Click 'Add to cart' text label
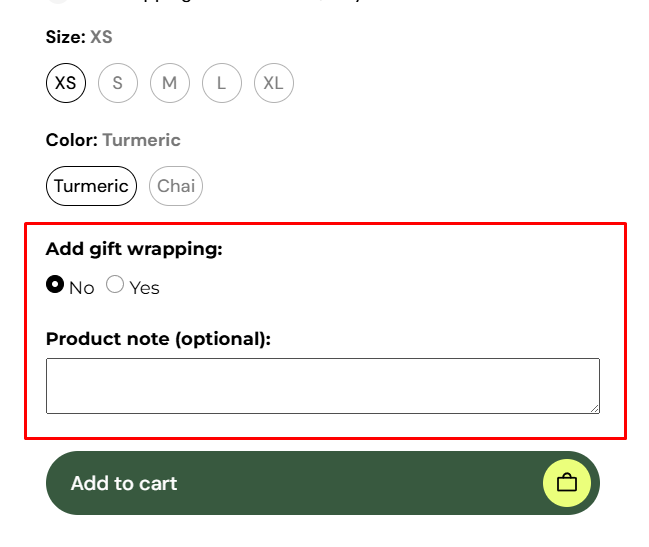The width and height of the screenshot is (649, 547). 124,483
